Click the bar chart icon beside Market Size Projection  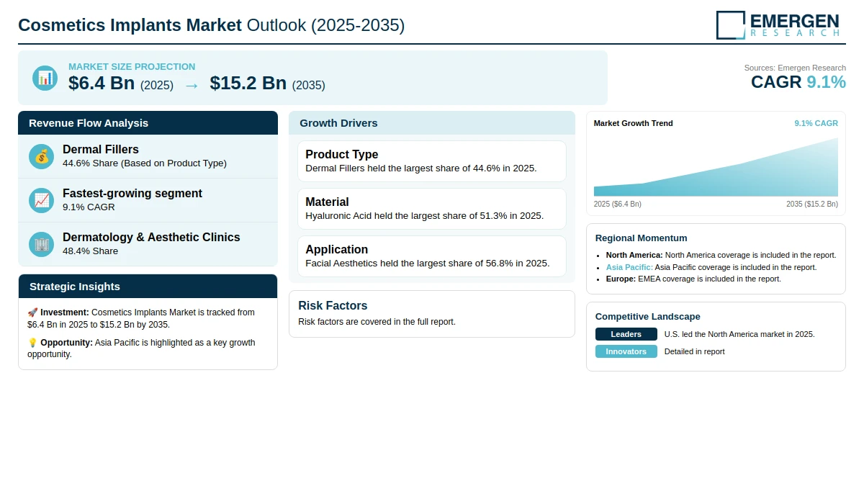tap(45, 78)
